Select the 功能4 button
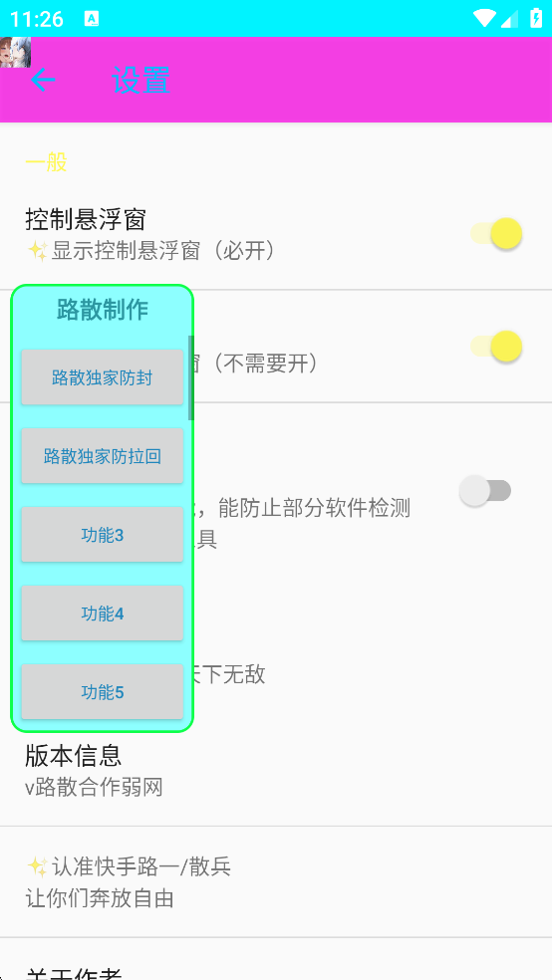 tap(103, 613)
